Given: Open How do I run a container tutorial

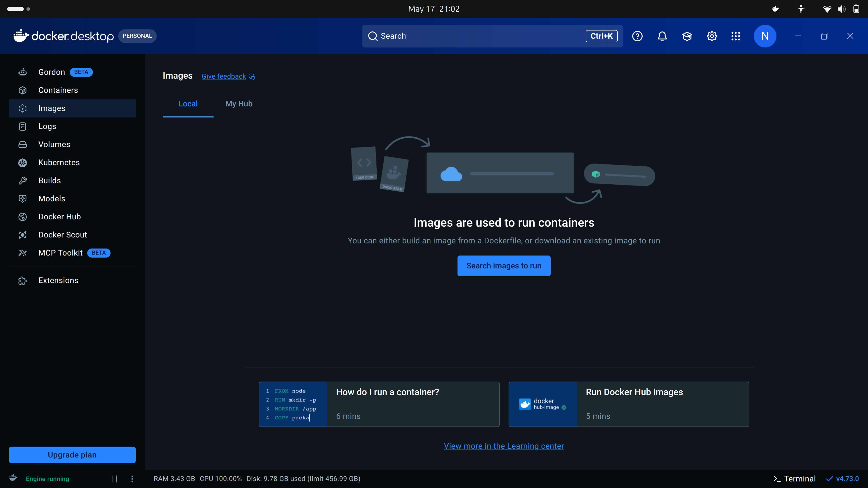Looking at the screenshot, I should [x=379, y=404].
